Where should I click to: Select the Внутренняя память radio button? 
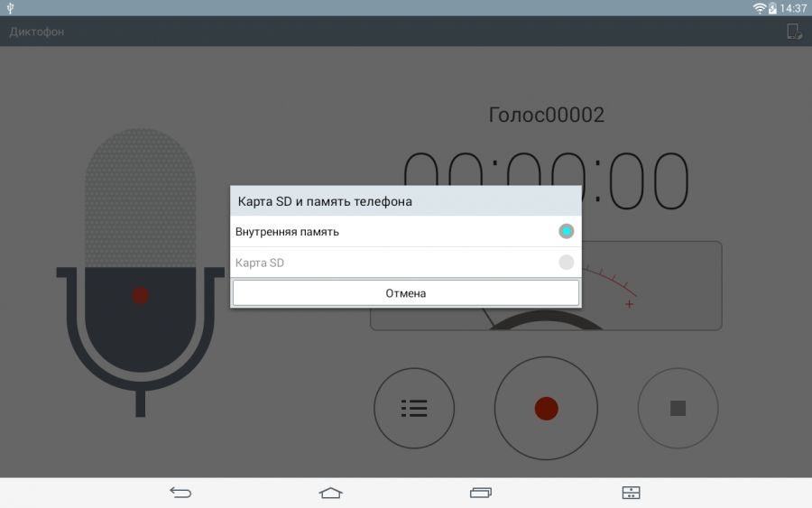(x=566, y=232)
